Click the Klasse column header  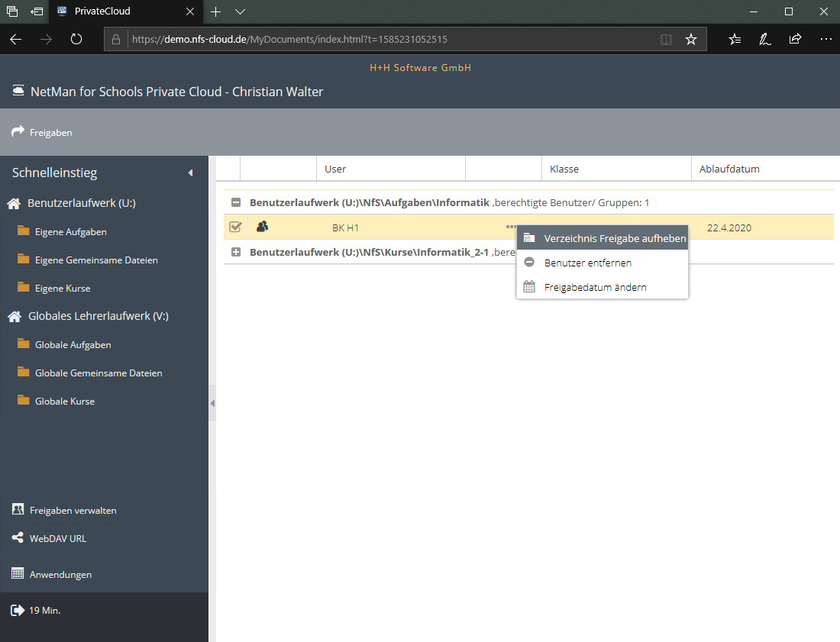(616, 169)
